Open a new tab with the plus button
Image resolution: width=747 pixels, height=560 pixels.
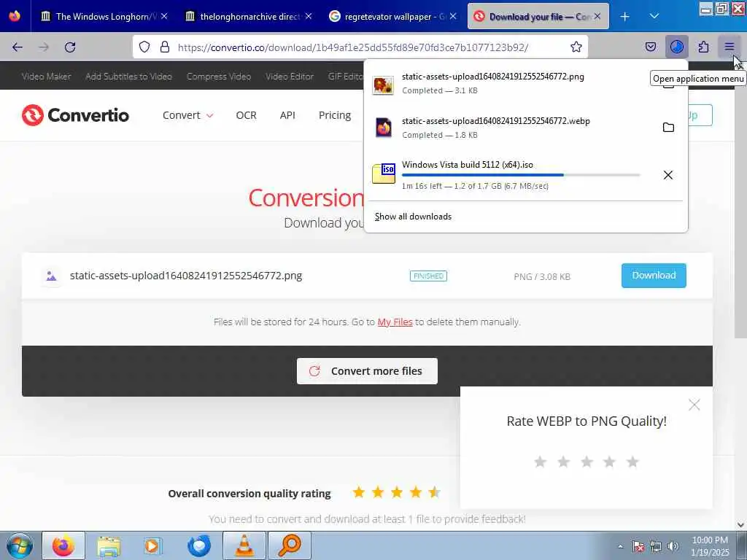(x=624, y=17)
